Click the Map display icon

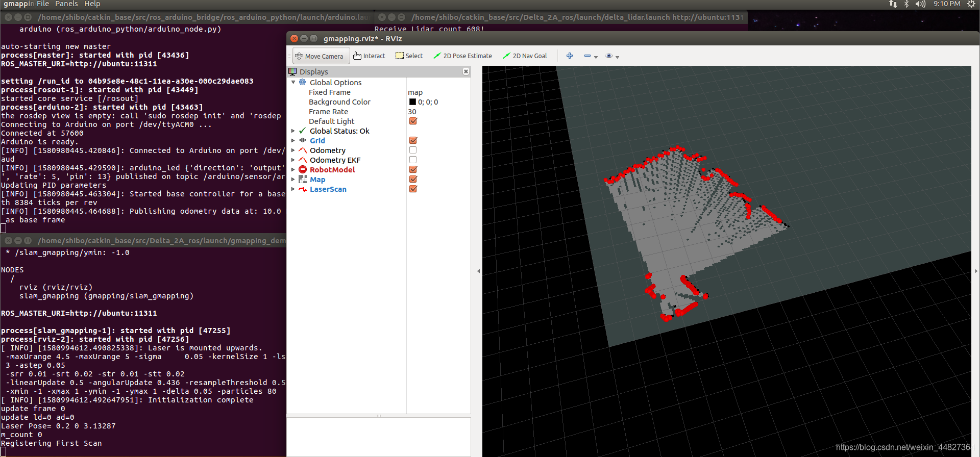[303, 179]
